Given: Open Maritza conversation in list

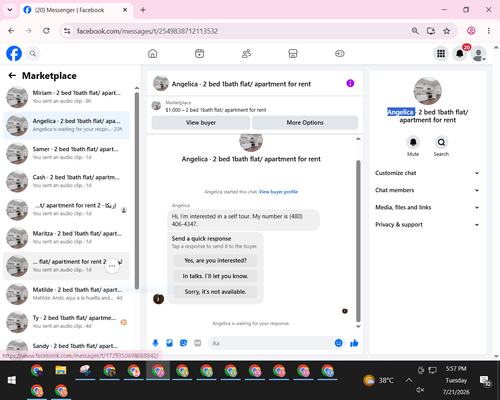Looking at the screenshot, I should click(67, 238).
